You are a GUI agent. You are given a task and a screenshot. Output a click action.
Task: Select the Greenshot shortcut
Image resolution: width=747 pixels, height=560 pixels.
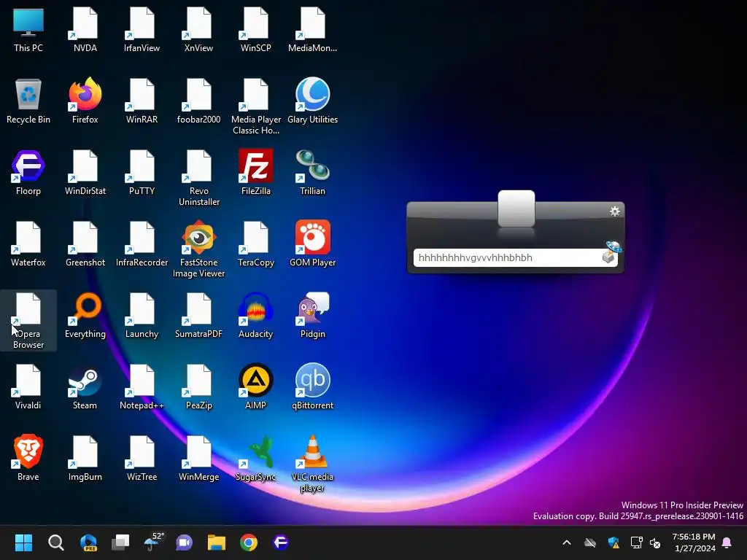[x=85, y=244]
